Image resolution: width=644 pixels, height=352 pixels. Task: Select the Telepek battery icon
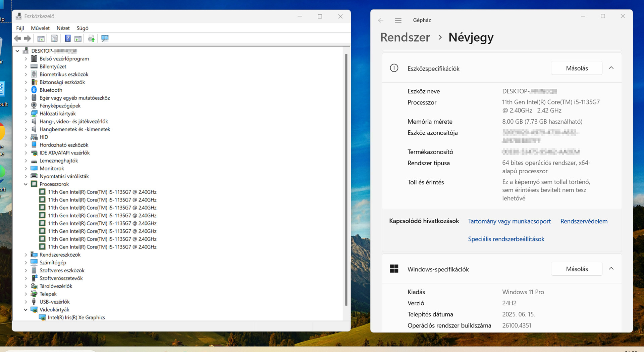(x=34, y=294)
